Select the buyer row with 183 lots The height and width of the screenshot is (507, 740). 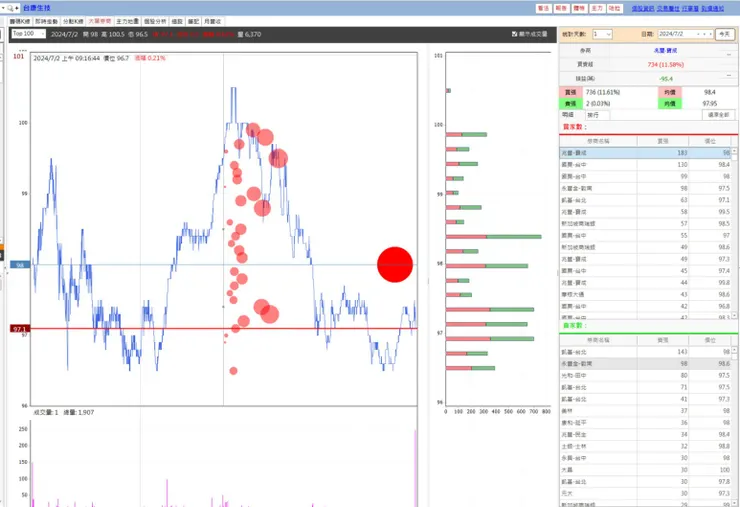[645, 153]
